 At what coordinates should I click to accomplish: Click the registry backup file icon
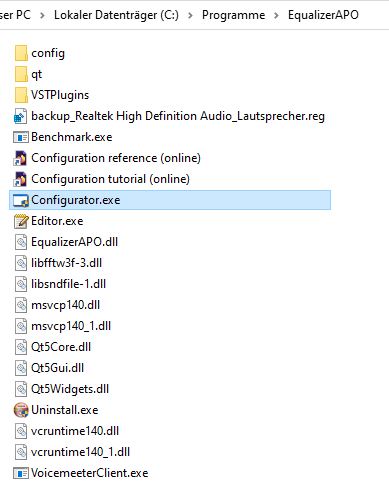click(21, 116)
